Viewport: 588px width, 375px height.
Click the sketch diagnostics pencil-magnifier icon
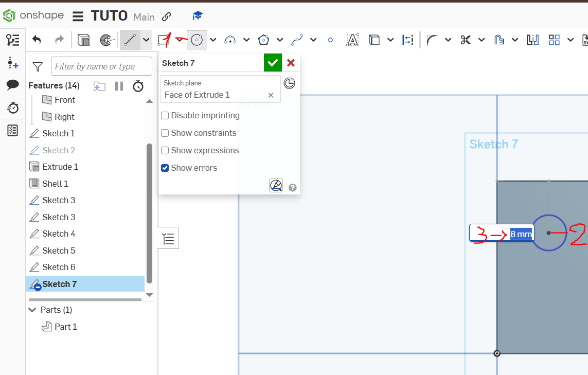point(276,185)
